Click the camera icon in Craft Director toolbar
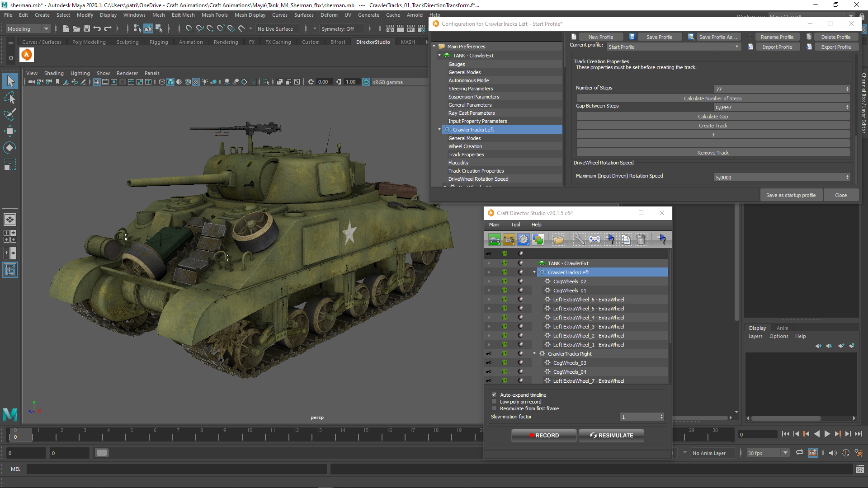868x488 pixels. pos(509,239)
